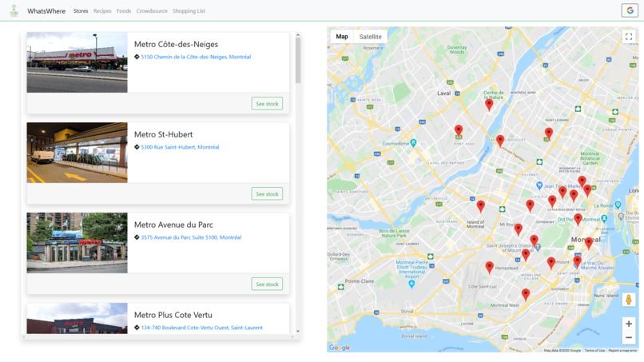Image resolution: width=644 pixels, height=362 pixels.
Task: Open the Foods page
Action: (124, 11)
